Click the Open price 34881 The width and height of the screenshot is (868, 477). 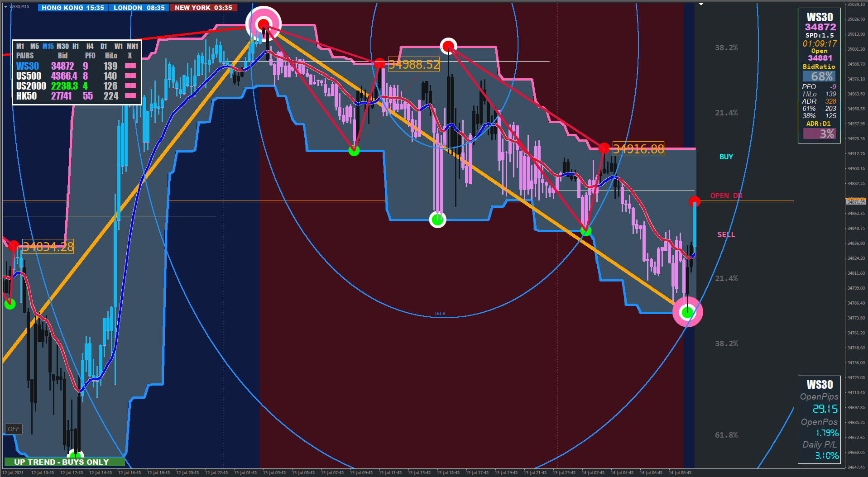coord(820,58)
